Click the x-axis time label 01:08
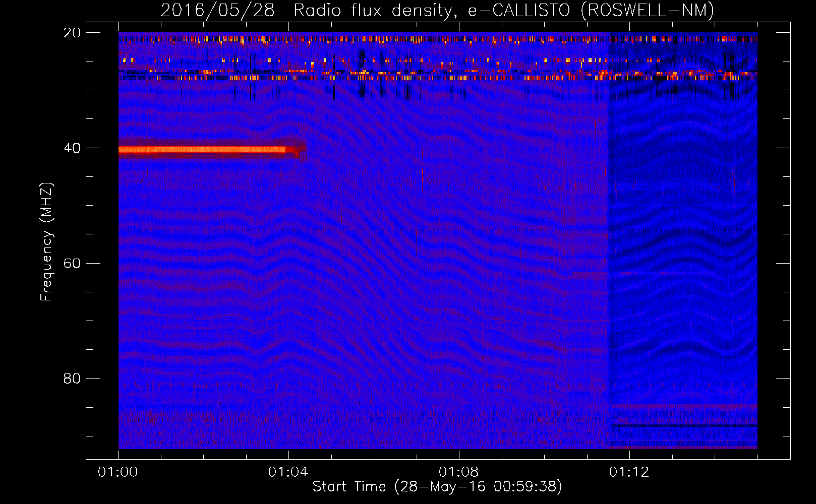The width and height of the screenshot is (816, 504). pos(458,472)
